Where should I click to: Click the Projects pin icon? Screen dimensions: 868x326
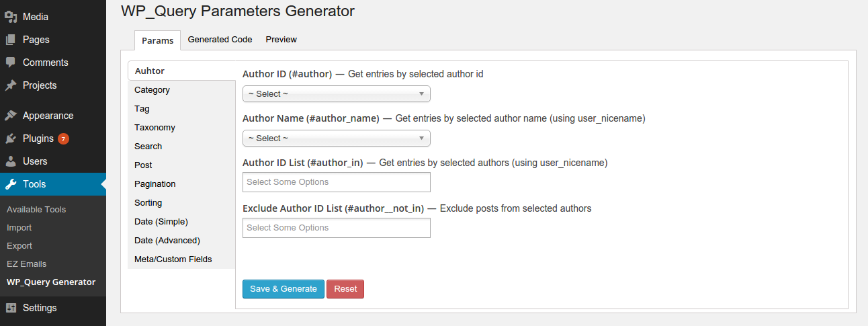click(x=11, y=85)
